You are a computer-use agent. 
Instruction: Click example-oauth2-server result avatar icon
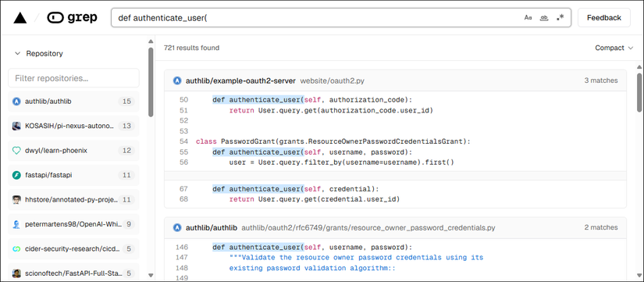coord(177,81)
